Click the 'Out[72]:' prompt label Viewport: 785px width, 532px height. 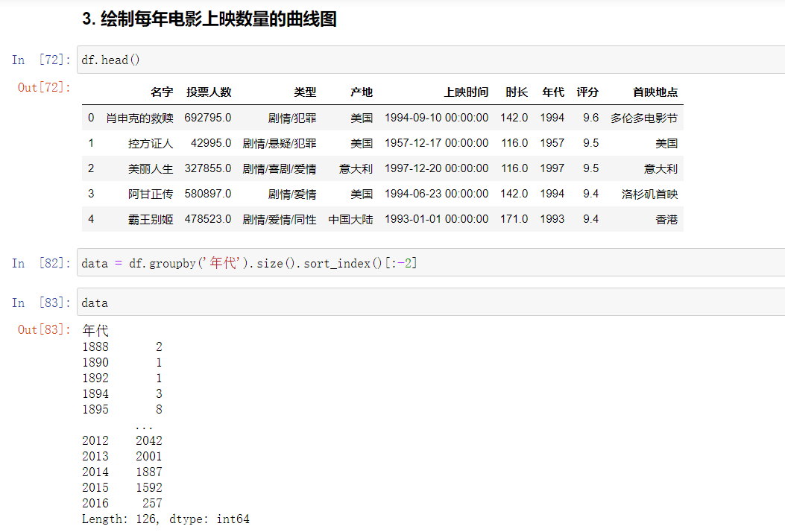[44, 88]
